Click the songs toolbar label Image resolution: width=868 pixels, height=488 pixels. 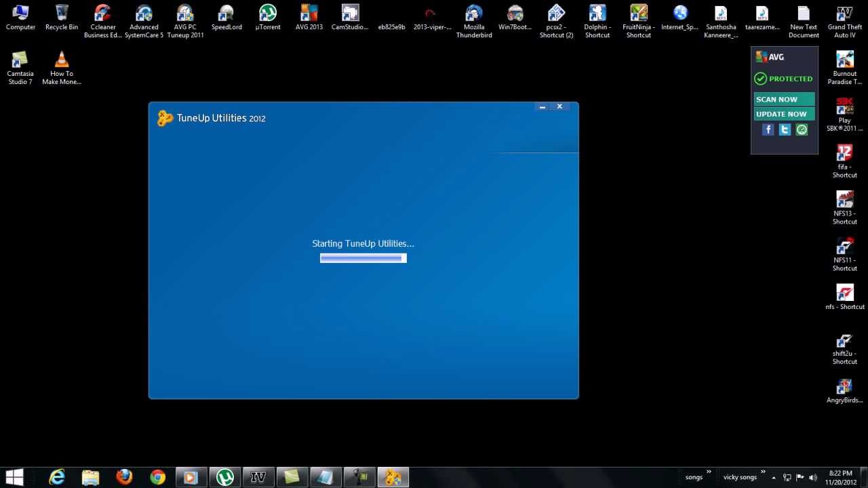point(694,478)
